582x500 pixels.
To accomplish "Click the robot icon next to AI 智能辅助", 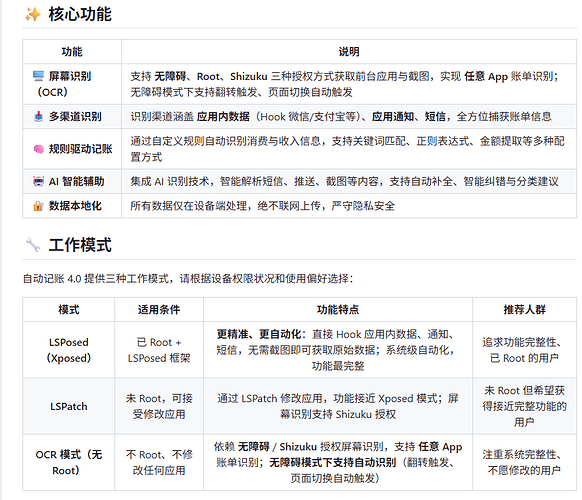I will click(x=39, y=182).
